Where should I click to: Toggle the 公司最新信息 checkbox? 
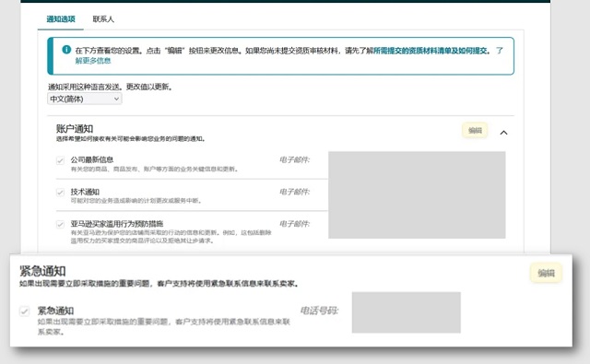coord(60,160)
